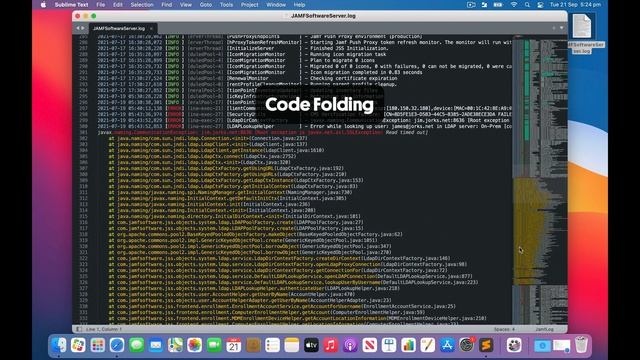Click the battery status icon
The width and height of the screenshot is (640, 360).
pos(498,5)
